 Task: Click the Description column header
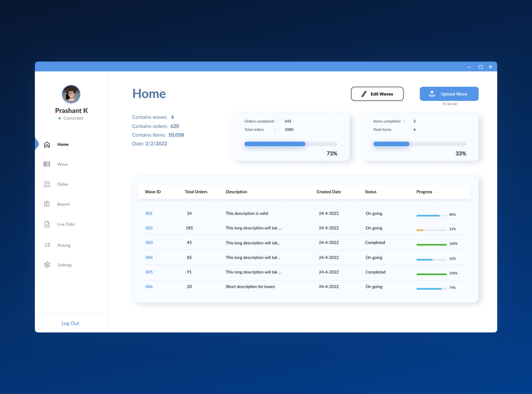236,192
